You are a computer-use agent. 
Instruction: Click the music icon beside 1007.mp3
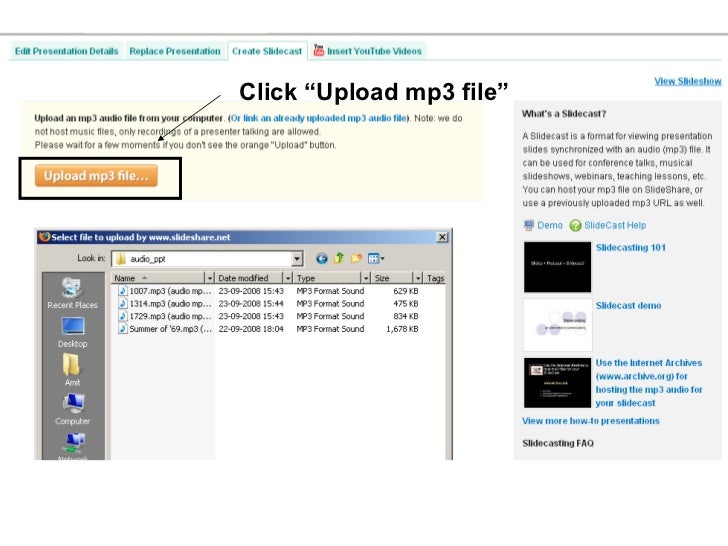coord(123,291)
